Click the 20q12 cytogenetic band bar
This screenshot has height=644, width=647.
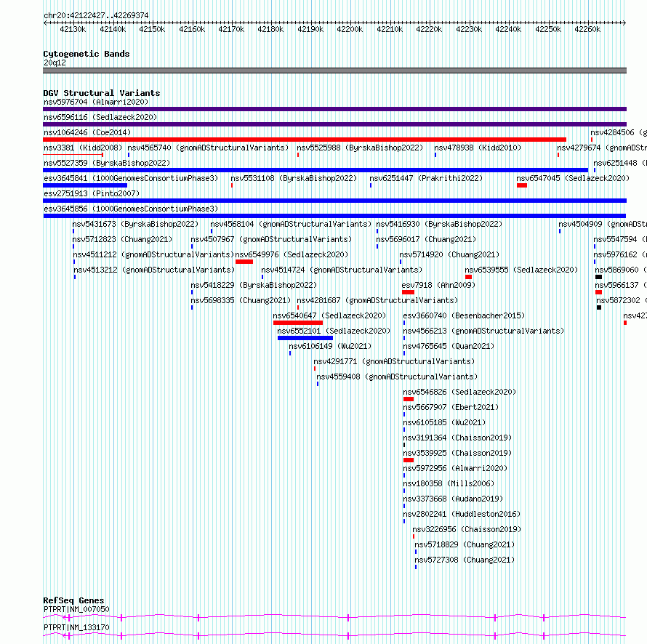click(334, 71)
